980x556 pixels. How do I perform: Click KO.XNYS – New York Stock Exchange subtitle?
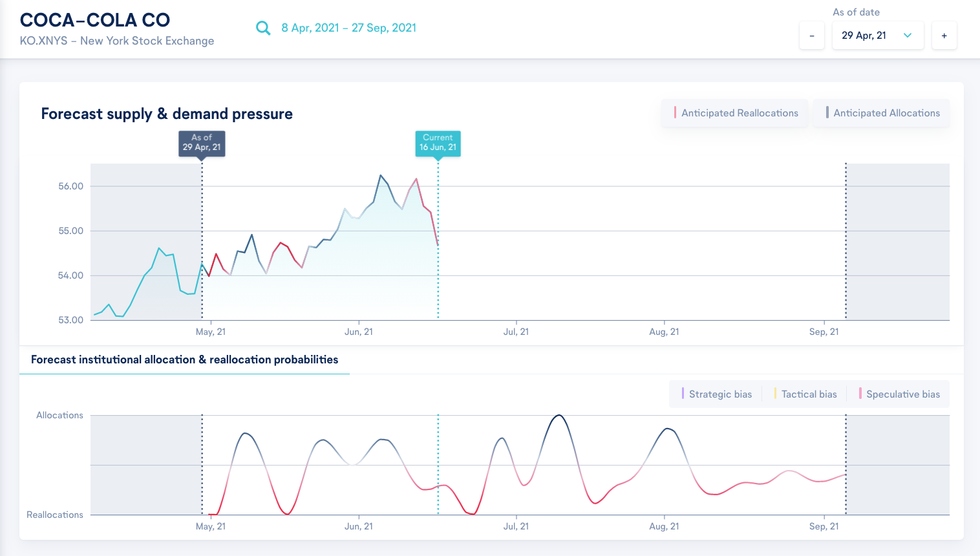pyautogui.click(x=117, y=41)
